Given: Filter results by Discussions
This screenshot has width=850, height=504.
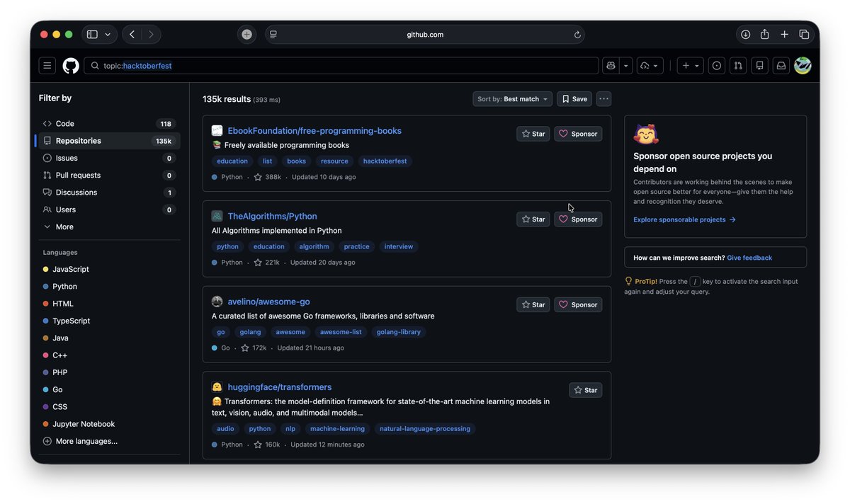Looking at the screenshot, I should 108,193.
